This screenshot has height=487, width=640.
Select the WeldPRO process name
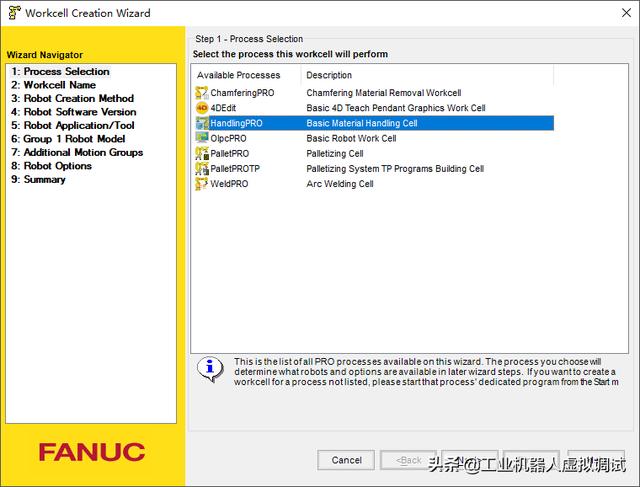pos(229,184)
